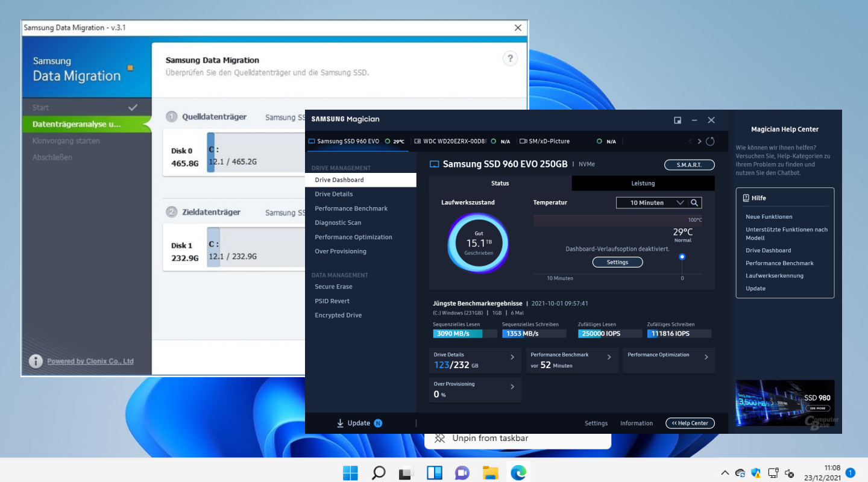Open Microsoft Edge on taskbar
868x482 pixels.
518,473
